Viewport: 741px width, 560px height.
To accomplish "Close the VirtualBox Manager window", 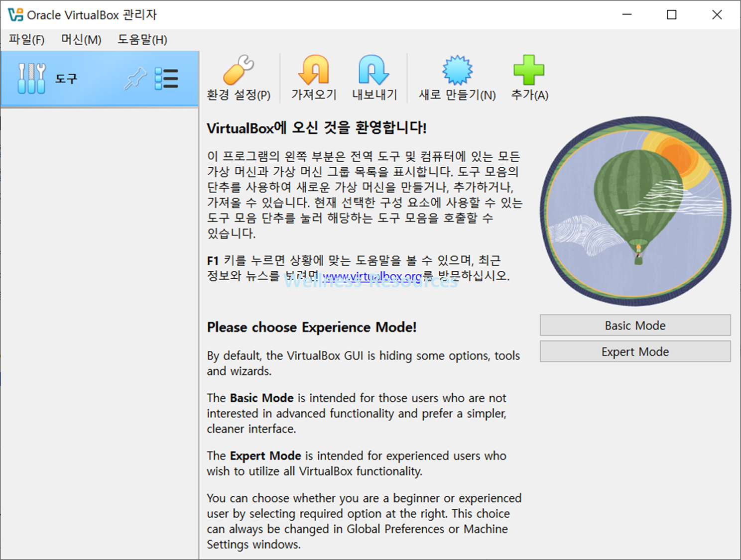I will tap(717, 15).
